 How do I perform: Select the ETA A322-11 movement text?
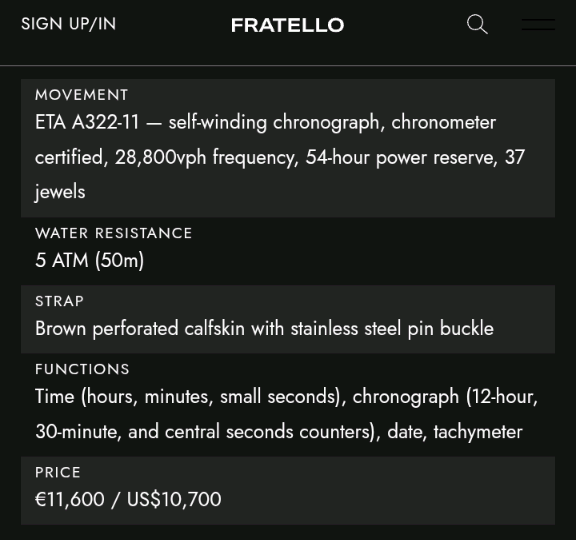[x=87, y=122]
